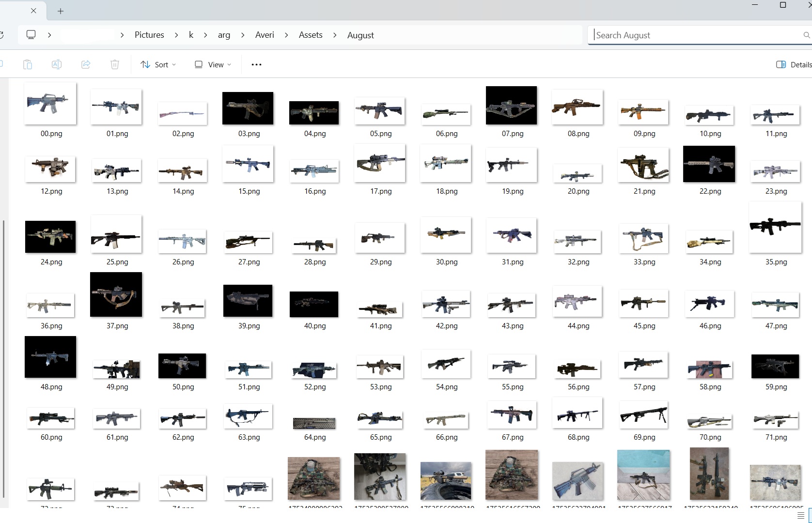Click file name 71.png
Screen dimensions: 812x523
776,437
